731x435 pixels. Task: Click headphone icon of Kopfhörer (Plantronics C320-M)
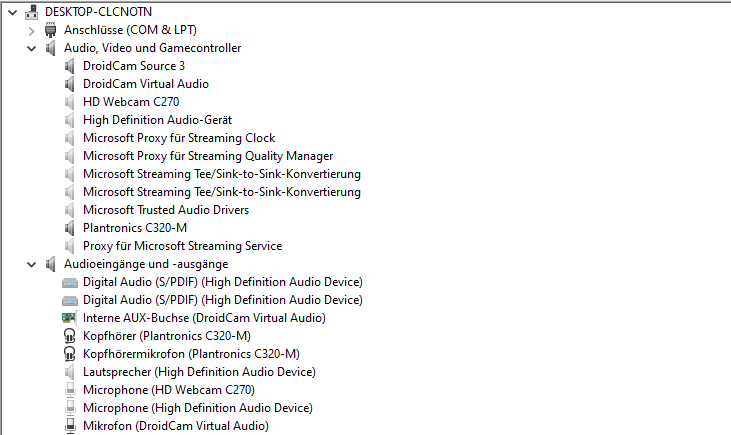coord(69,336)
